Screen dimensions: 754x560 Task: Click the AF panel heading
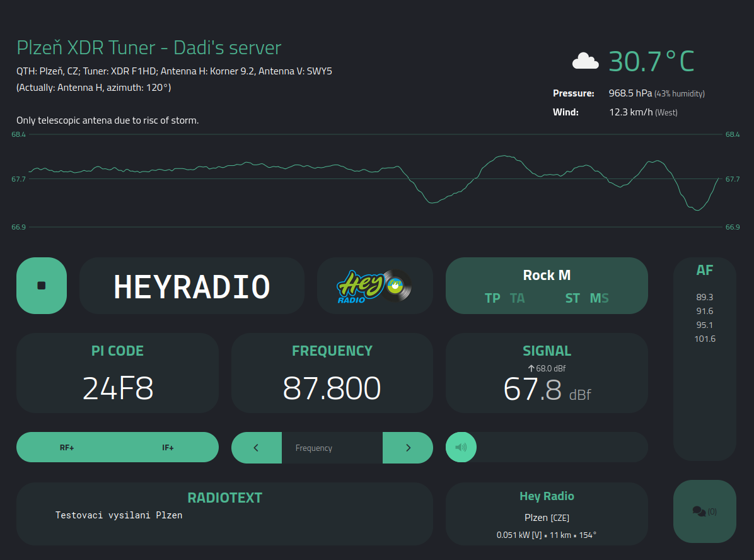704,271
